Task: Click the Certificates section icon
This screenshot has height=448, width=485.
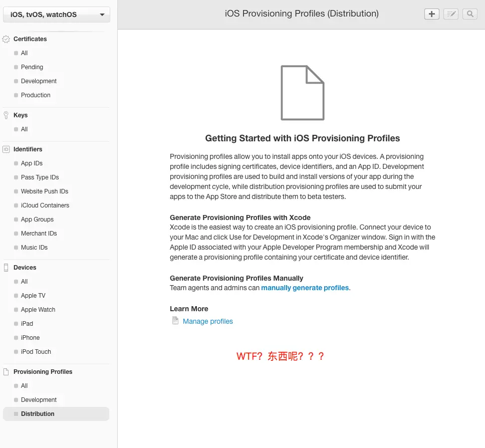Action: point(6,39)
